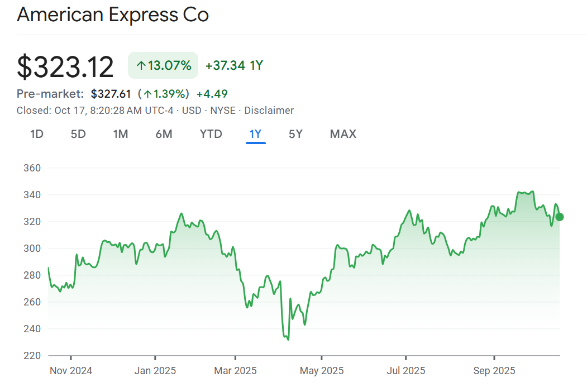Click the $323.12 stock price
The width and height of the screenshot is (587, 392).
pos(65,67)
